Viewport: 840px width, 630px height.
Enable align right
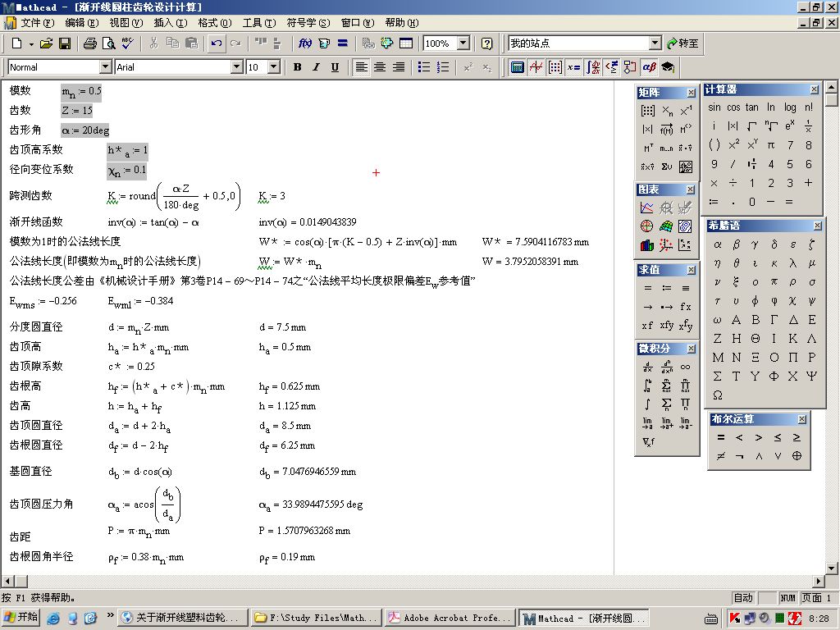click(x=399, y=67)
